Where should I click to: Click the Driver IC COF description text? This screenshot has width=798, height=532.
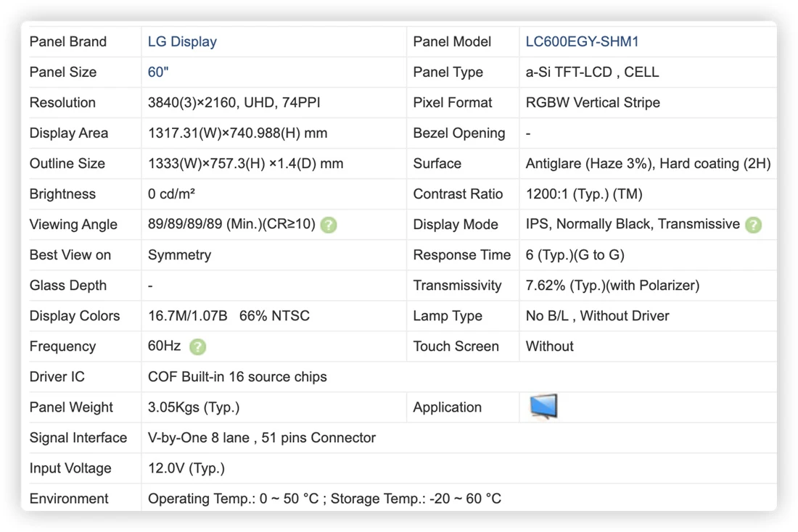click(x=237, y=377)
